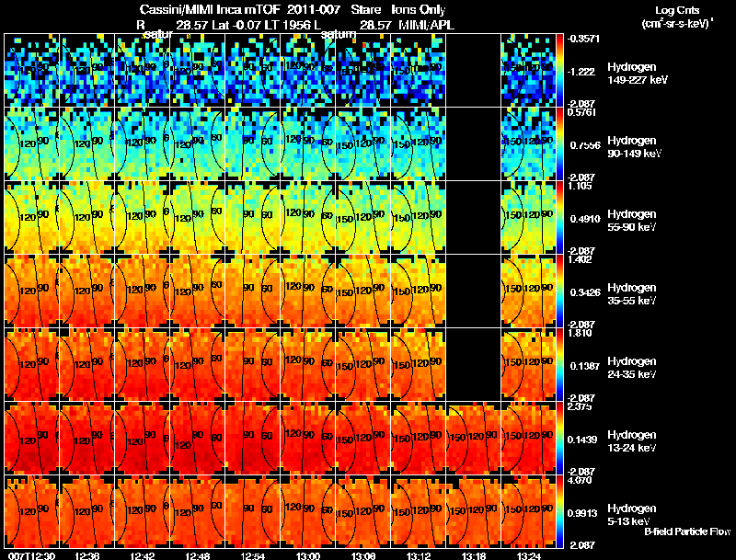The width and height of the screenshot is (736, 560).
Task: Click the color bar beside Hydrogen 55-90 keV
Action: [x=559, y=218]
